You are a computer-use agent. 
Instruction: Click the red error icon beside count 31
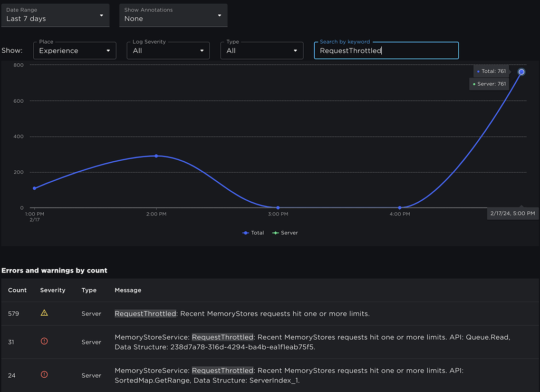tap(44, 341)
